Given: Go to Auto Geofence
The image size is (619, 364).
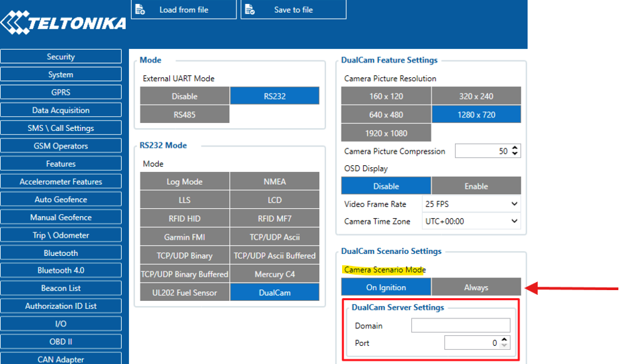Looking at the screenshot, I should [60, 199].
